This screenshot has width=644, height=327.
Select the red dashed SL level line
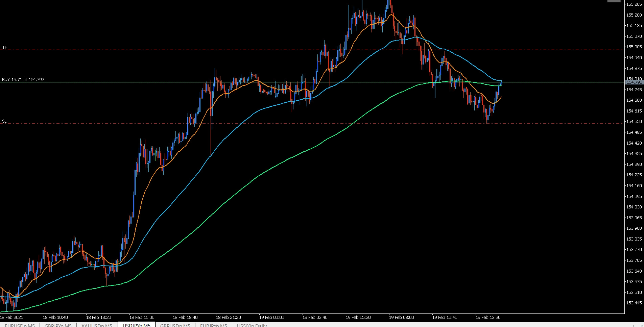click(304, 124)
